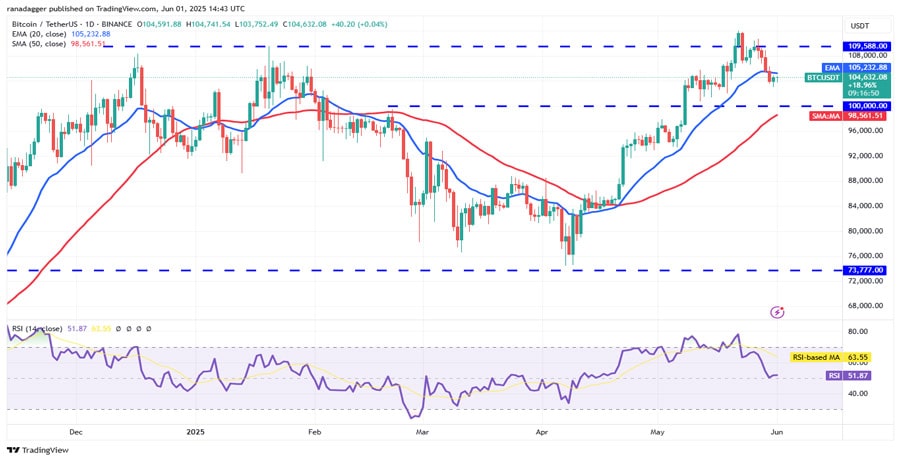The height and width of the screenshot is (460, 900).
Task: Click the RSI axis value 40.00
Action: (x=857, y=394)
